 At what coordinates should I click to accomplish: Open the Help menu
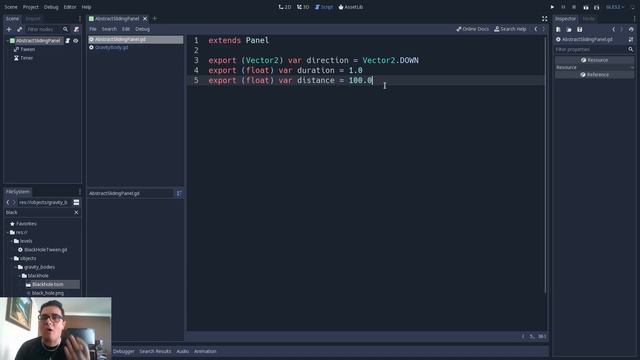click(x=87, y=7)
